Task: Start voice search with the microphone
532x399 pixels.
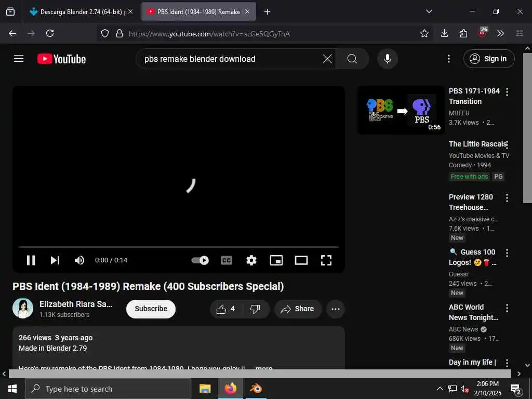Action: [x=388, y=59]
